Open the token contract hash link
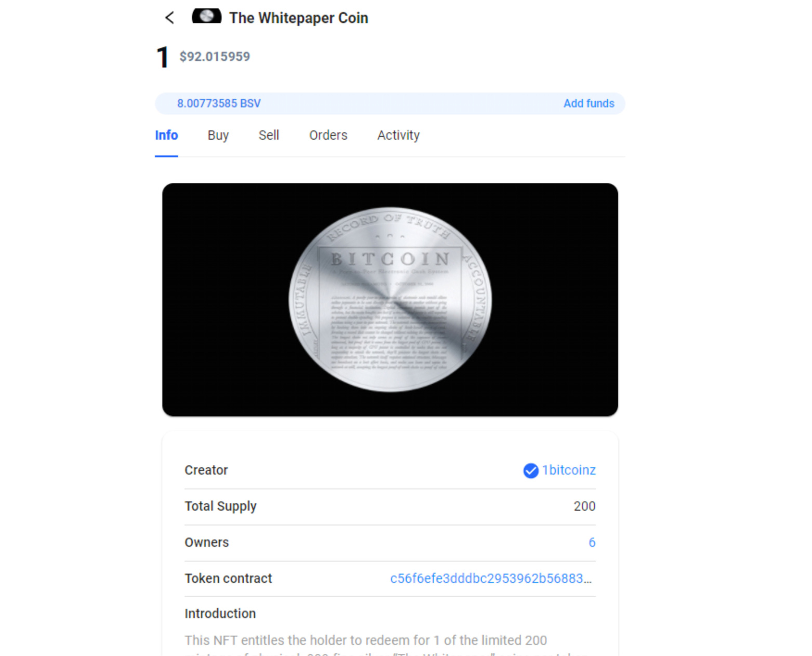 point(491,579)
